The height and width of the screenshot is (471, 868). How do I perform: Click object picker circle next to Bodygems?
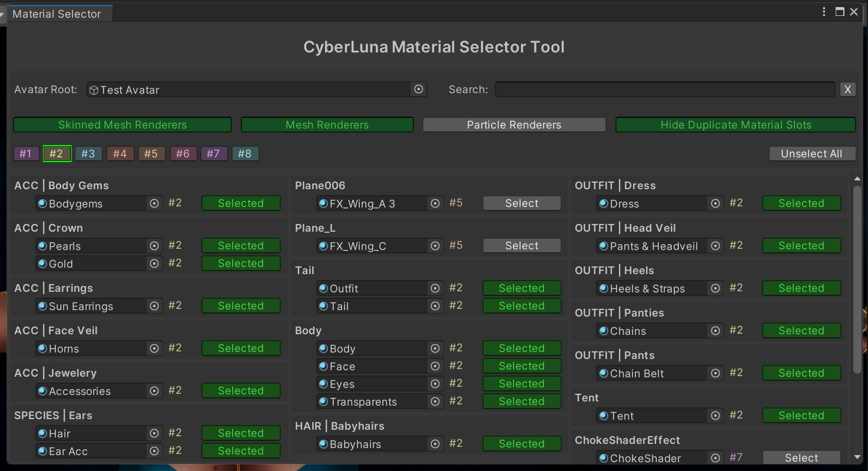click(x=154, y=203)
